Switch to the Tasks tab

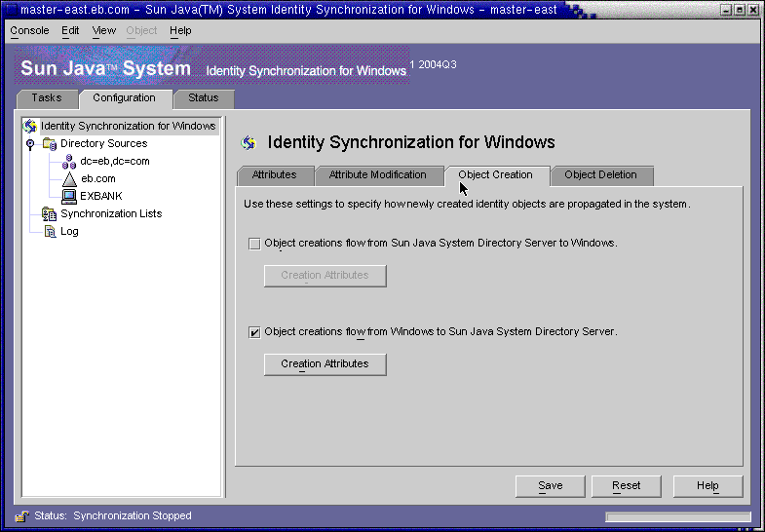(47, 98)
